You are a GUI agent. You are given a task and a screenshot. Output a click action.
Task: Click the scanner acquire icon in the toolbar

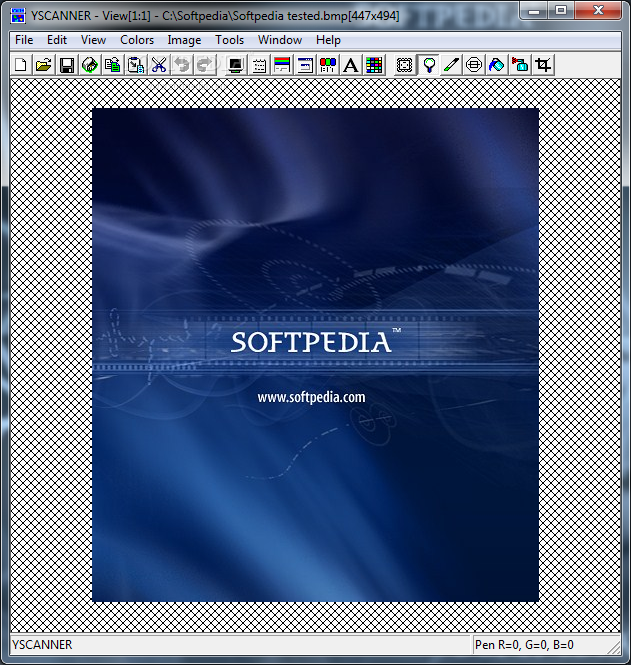[x=89, y=65]
